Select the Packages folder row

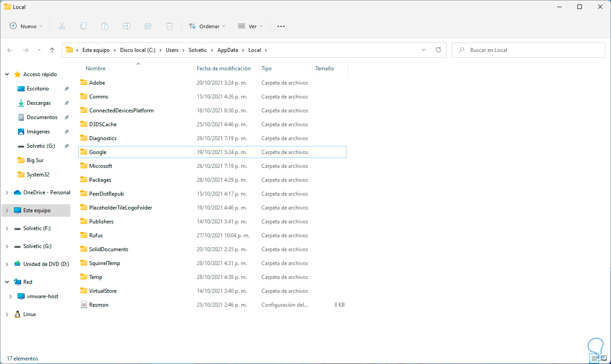point(212,180)
